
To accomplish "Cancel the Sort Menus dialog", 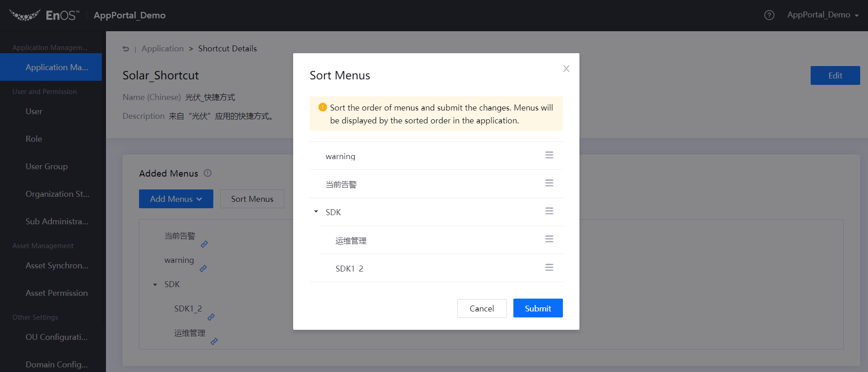I will pos(482,308).
